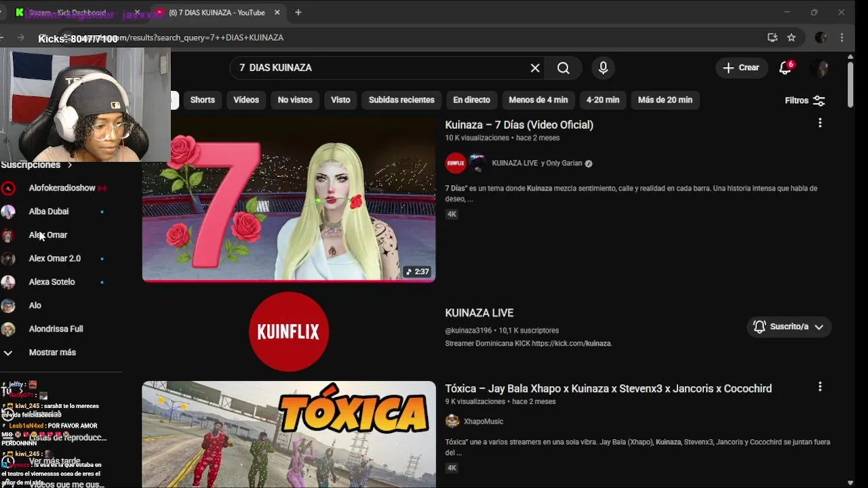
Task: Open the account avatar menu
Action: pos(821,68)
